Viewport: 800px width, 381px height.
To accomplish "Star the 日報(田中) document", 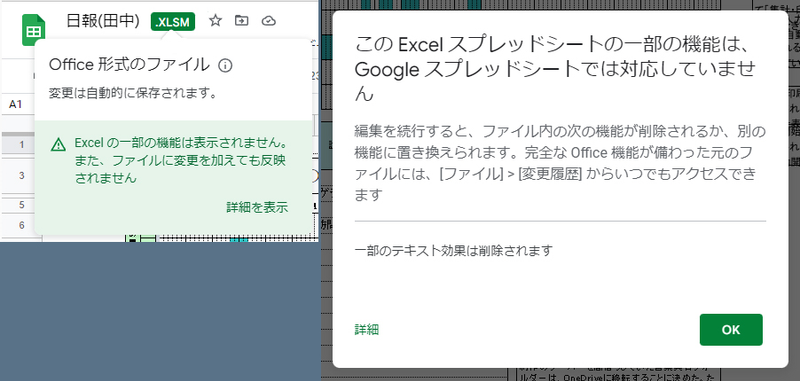I will pos(215,21).
